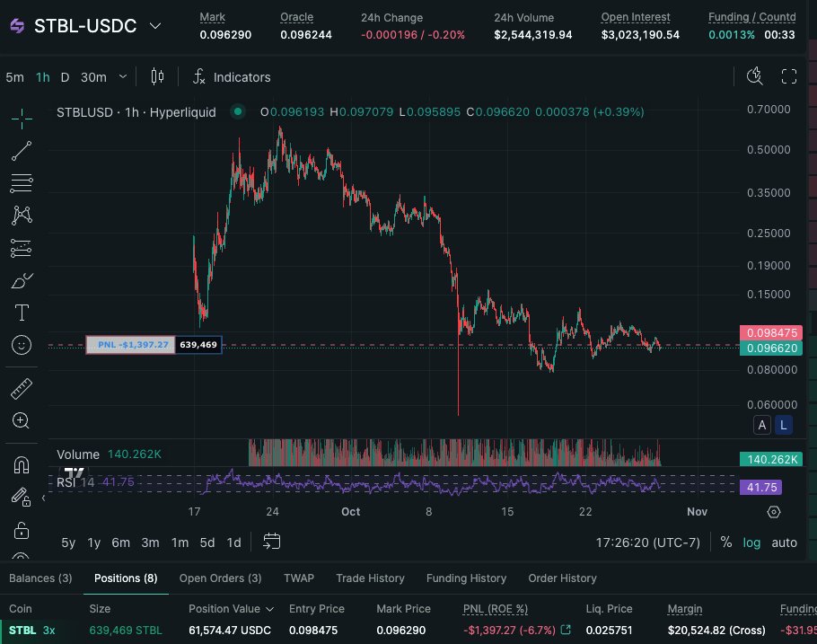Toggle the A auto-scale button
Image resolution: width=817 pixels, height=644 pixels.
click(x=761, y=425)
